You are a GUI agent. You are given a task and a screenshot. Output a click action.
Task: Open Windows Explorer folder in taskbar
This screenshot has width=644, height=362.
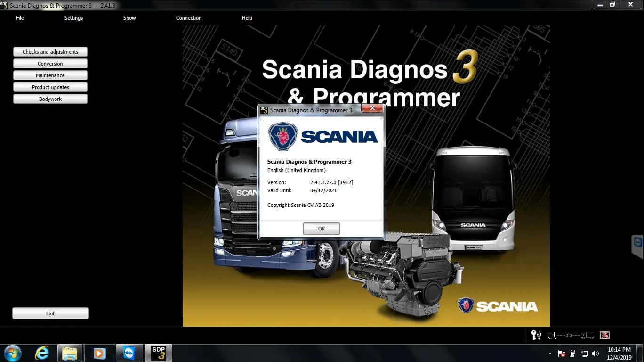pyautogui.click(x=70, y=353)
